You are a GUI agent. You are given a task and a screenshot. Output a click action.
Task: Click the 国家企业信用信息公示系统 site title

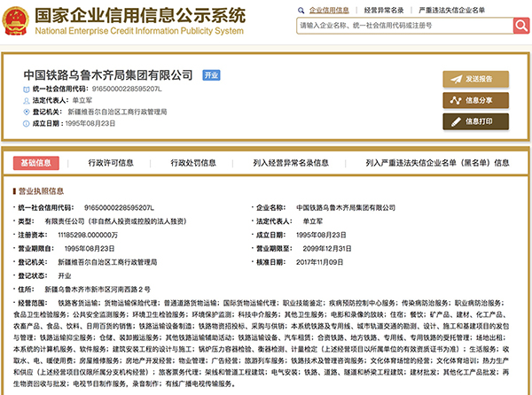point(140,16)
